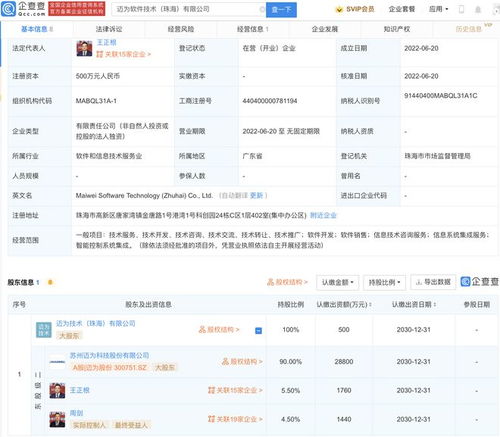500x437 pixels.
Task: Click the tax ID 91440400MABQL31A1C
Action: click(441, 96)
